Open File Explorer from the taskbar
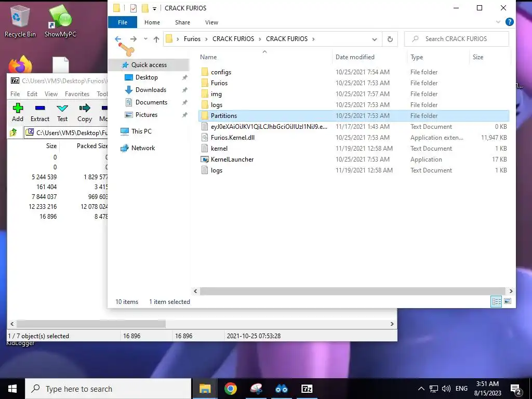Screen dimensions: 532x399 pos(205,389)
